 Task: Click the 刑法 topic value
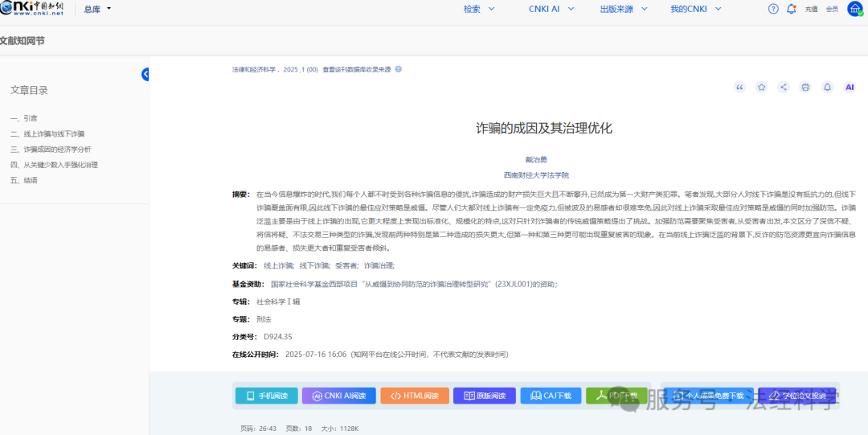tap(264, 319)
